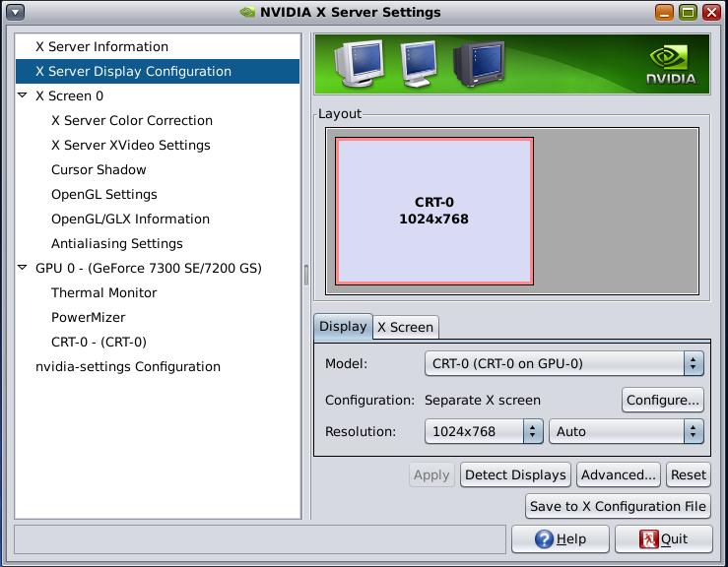Open the Auto refresh rate dropdown
The width and height of the screenshot is (728, 567).
coord(627,431)
